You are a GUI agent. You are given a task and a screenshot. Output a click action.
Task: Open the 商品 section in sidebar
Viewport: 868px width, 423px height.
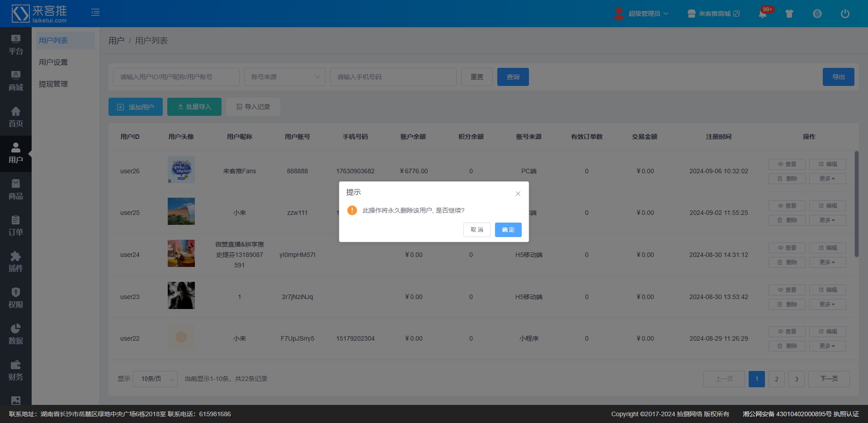point(16,190)
